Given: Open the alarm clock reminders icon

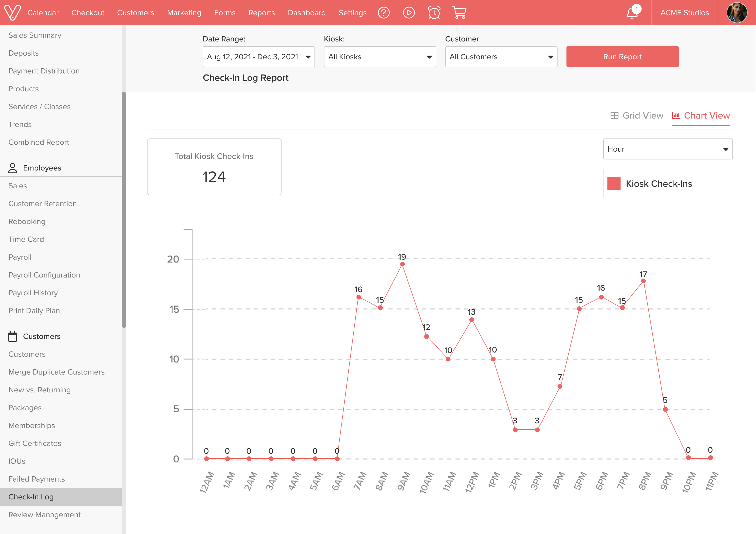Looking at the screenshot, I should coord(434,13).
